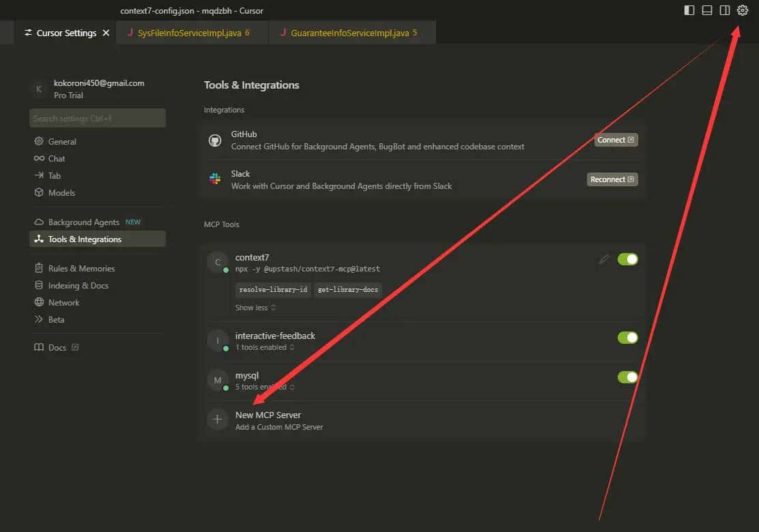
Task: Disable the mysql MCP server toggle
Action: click(627, 377)
